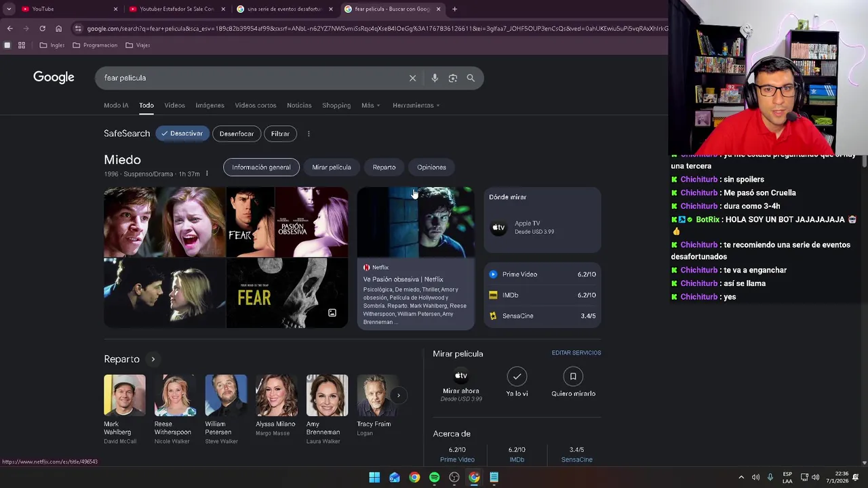The width and height of the screenshot is (868, 488).
Task: Open the Amy Brenneman cast photo
Action: coord(327,395)
